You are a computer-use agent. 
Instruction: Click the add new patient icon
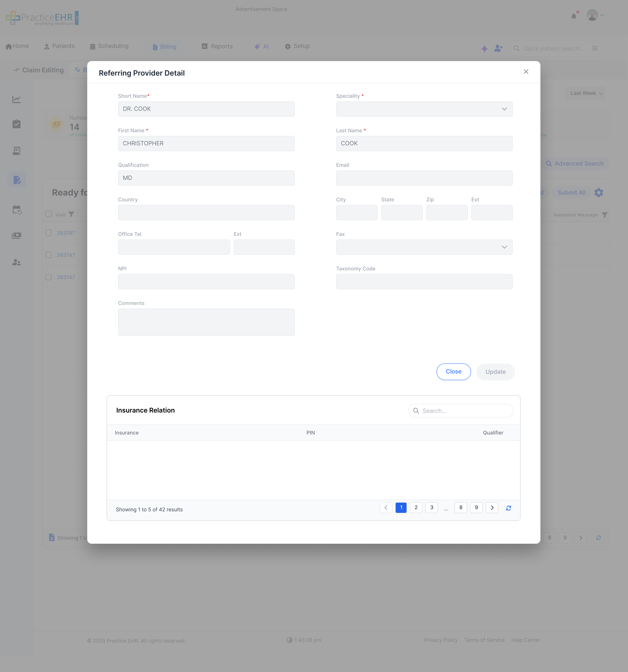coord(498,48)
